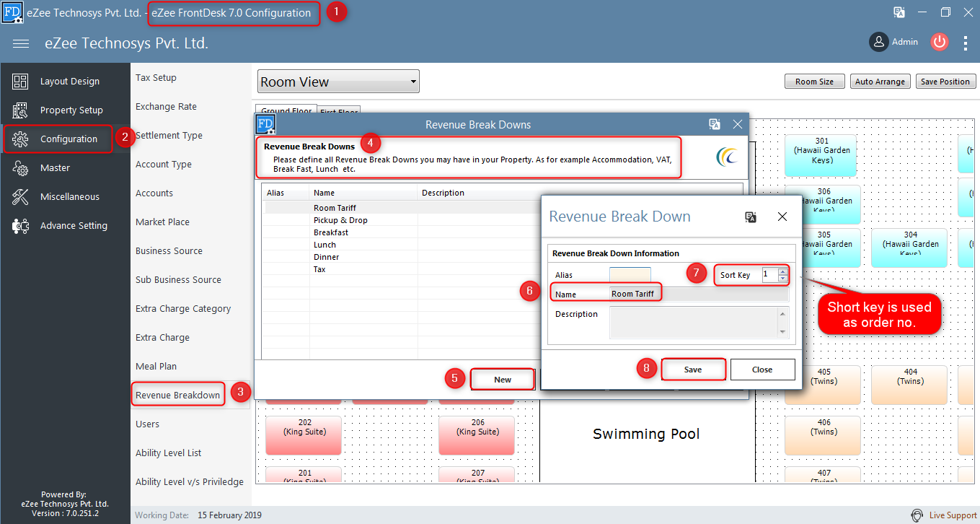The width and height of the screenshot is (980, 524).
Task: Open Market Place menu item
Action: 162,222
